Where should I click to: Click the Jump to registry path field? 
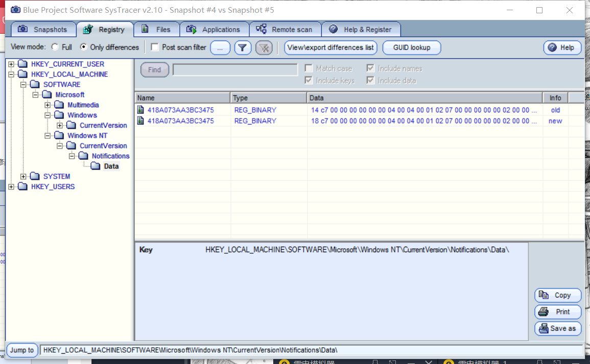[x=312, y=350]
